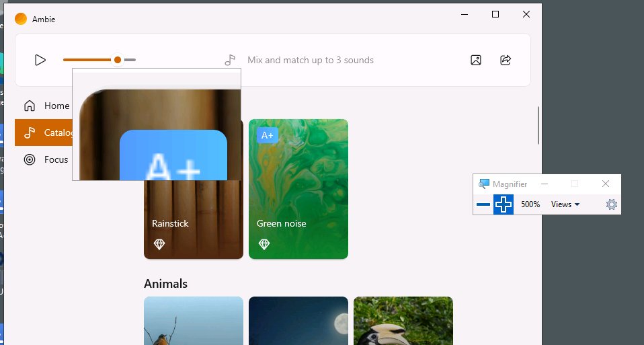
Task: Click the premium diamond icon on Green noise
Action: point(264,244)
